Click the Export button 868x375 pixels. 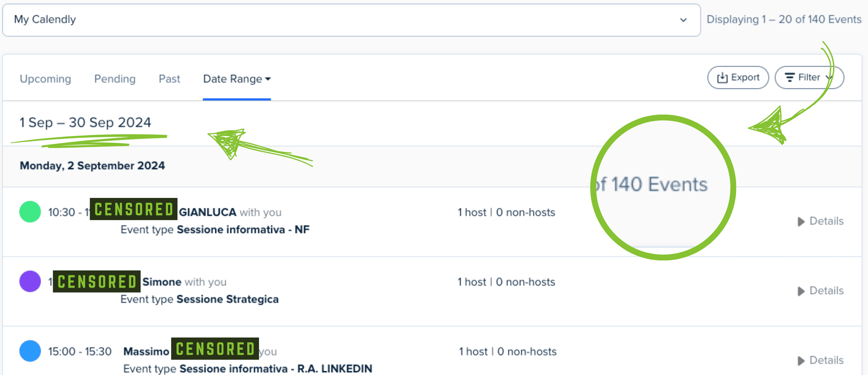[x=738, y=77]
